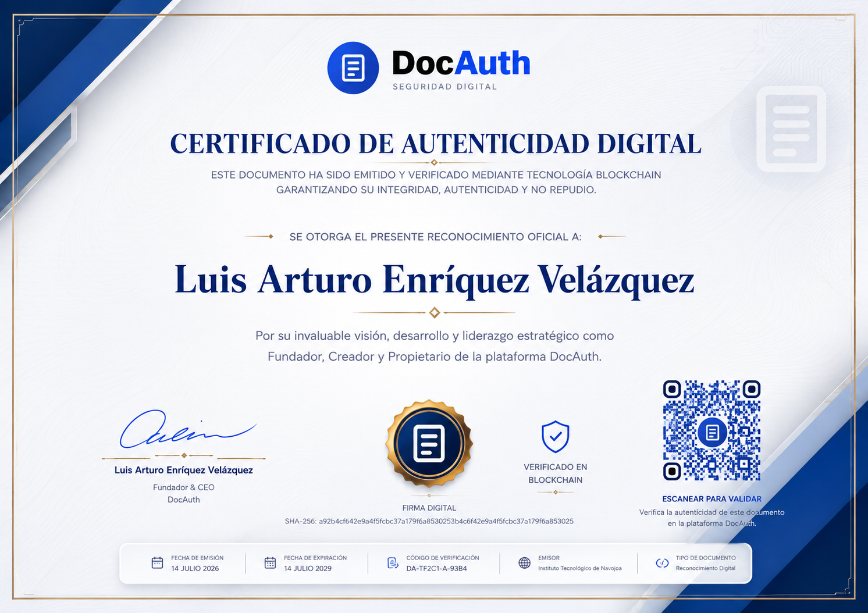The image size is (868, 613).
Task: Click the calendar icon beside Fecha de Expiración
Action: pos(270,562)
